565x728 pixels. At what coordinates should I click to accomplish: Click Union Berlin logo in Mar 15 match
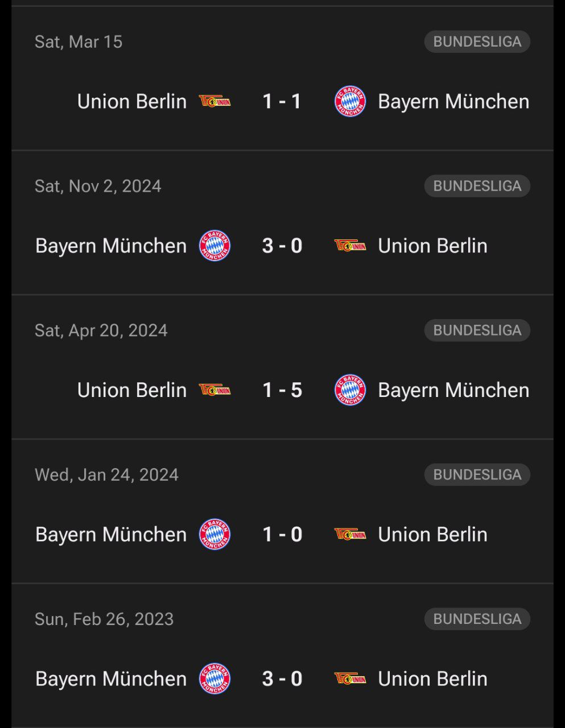coord(215,101)
